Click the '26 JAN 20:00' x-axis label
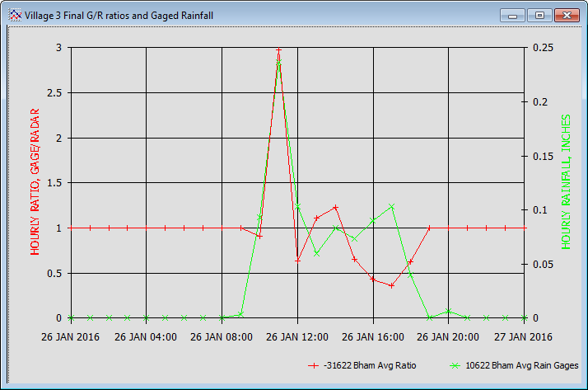The width and height of the screenshot is (588, 390). 449,336
